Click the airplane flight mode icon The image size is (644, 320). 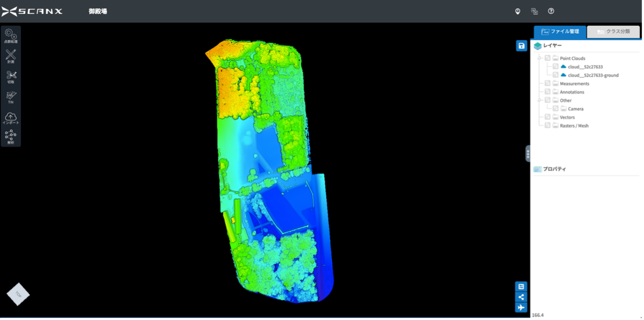click(x=521, y=308)
